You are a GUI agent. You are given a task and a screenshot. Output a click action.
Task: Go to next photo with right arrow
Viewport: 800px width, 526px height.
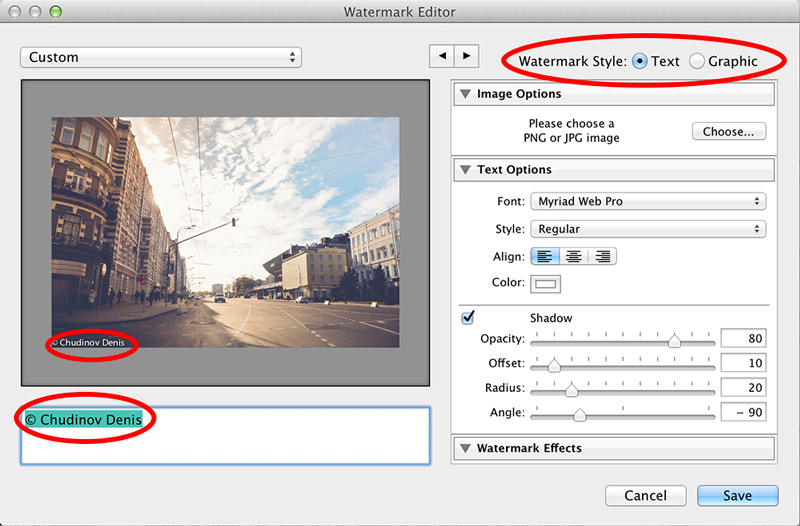click(x=466, y=56)
